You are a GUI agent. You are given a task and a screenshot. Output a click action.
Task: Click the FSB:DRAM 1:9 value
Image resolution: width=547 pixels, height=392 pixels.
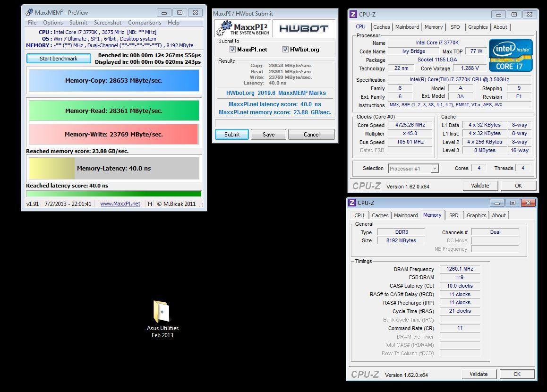pyautogui.click(x=460, y=278)
